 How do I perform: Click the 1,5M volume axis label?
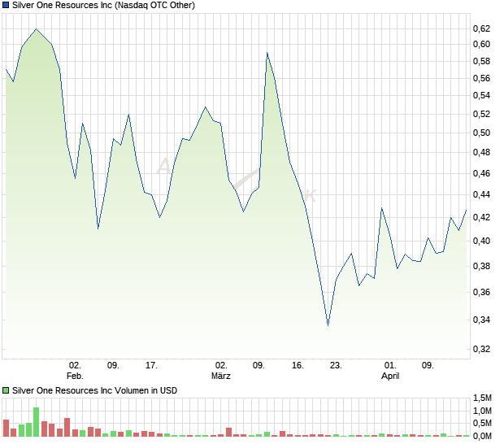tap(482, 398)
